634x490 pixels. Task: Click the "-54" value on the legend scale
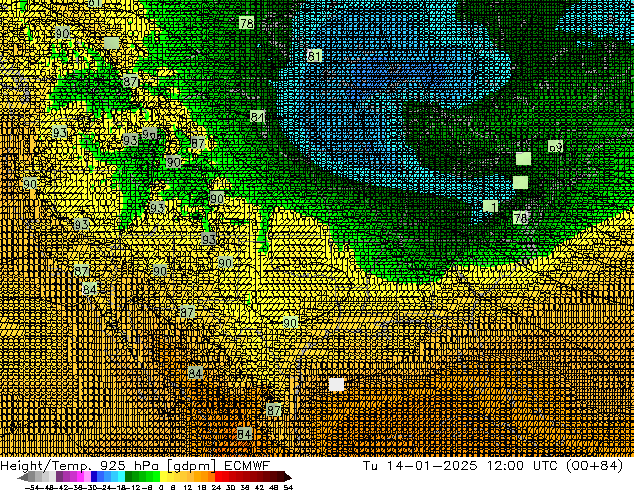pos(32,487)
